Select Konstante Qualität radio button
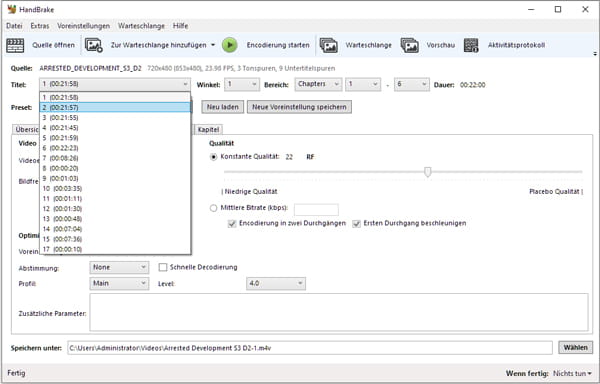600x384 pixels. 214,157
